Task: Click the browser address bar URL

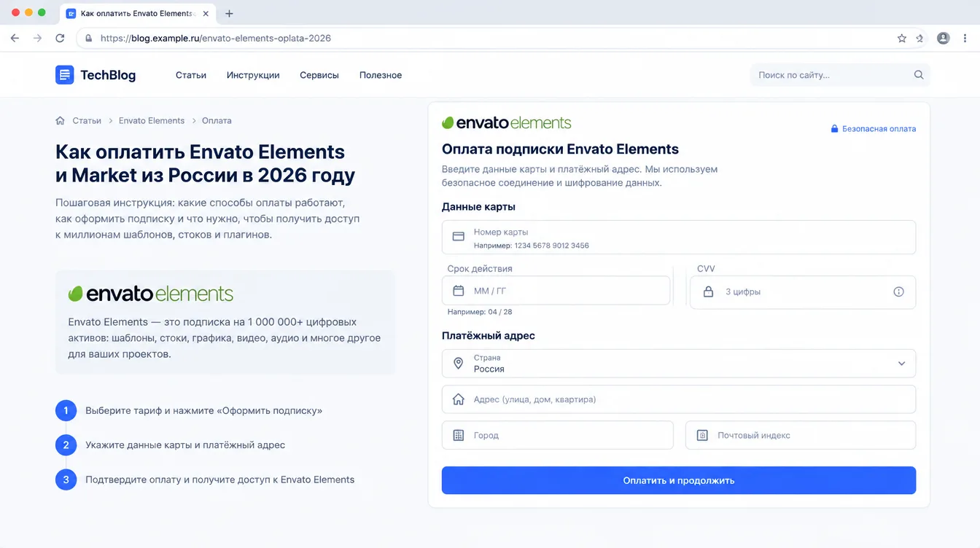Action: click(x=216, y=38)
